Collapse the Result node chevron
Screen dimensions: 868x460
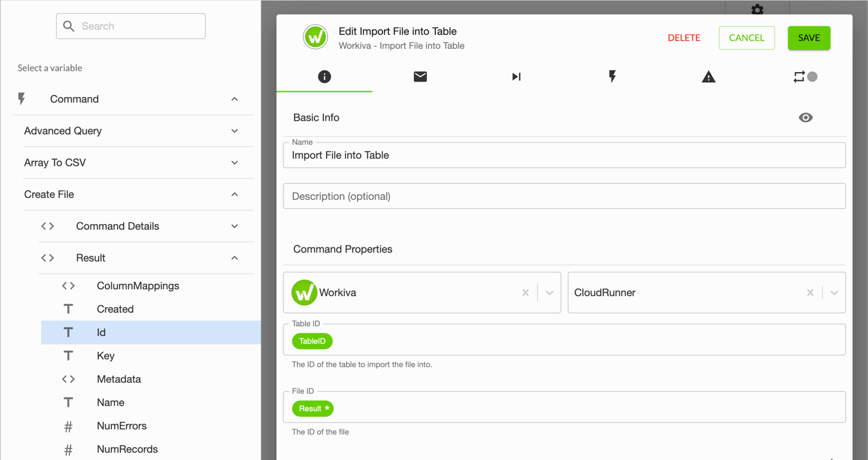click(235, 258)
